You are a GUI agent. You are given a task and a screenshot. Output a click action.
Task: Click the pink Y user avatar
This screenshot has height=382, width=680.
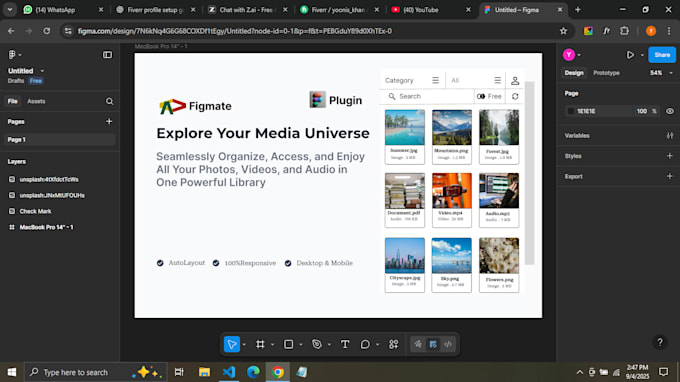click(x=569, y=55)
